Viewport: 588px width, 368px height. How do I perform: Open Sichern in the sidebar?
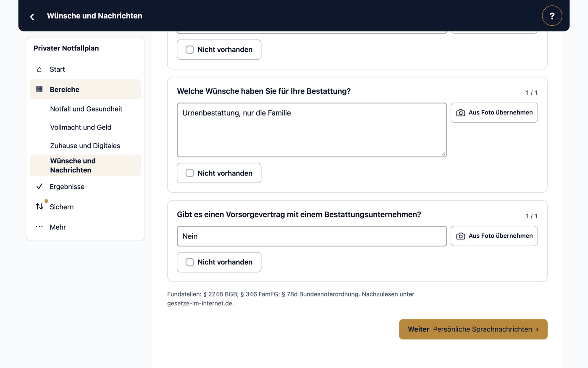(85, 207)
